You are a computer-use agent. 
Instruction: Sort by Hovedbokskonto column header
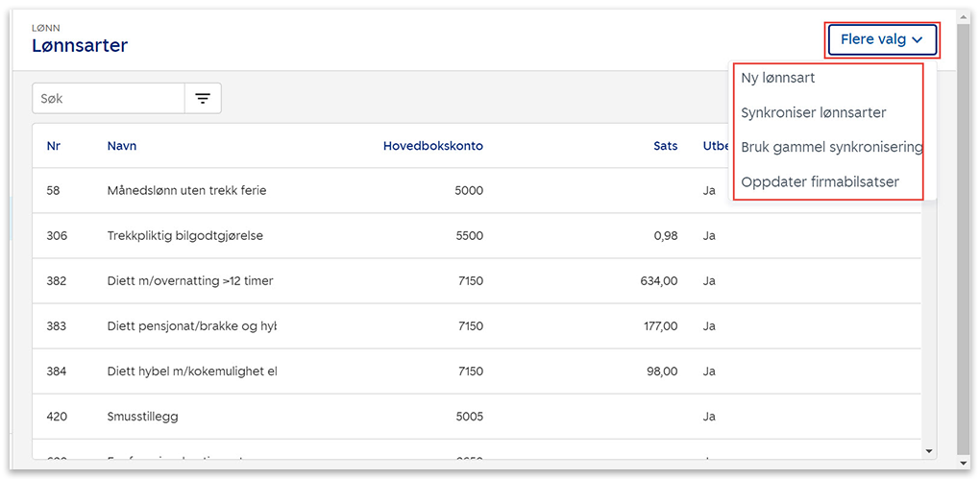tap(432, 146)
